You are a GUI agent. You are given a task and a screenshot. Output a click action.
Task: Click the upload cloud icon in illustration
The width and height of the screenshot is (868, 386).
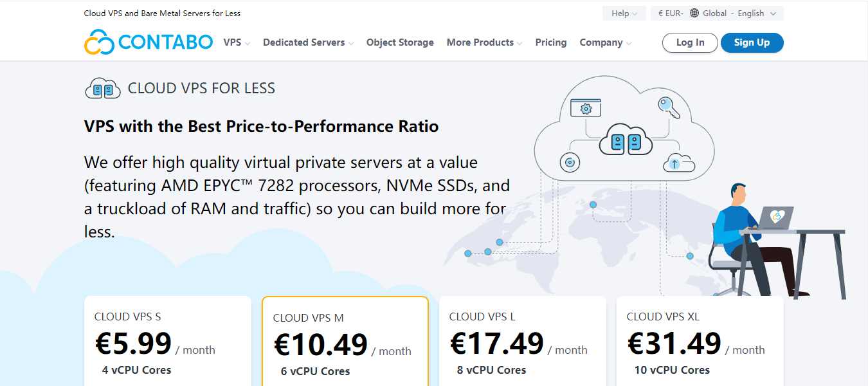coord(675,163)
